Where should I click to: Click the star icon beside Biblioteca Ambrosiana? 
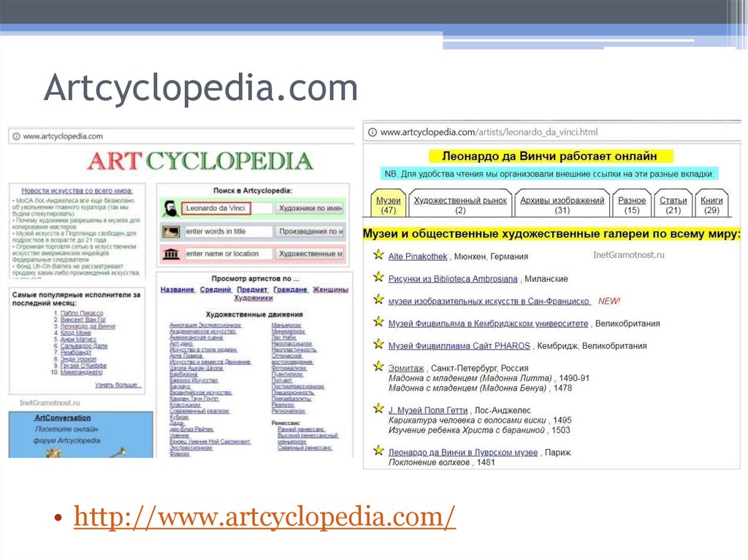tap(378, 277)
